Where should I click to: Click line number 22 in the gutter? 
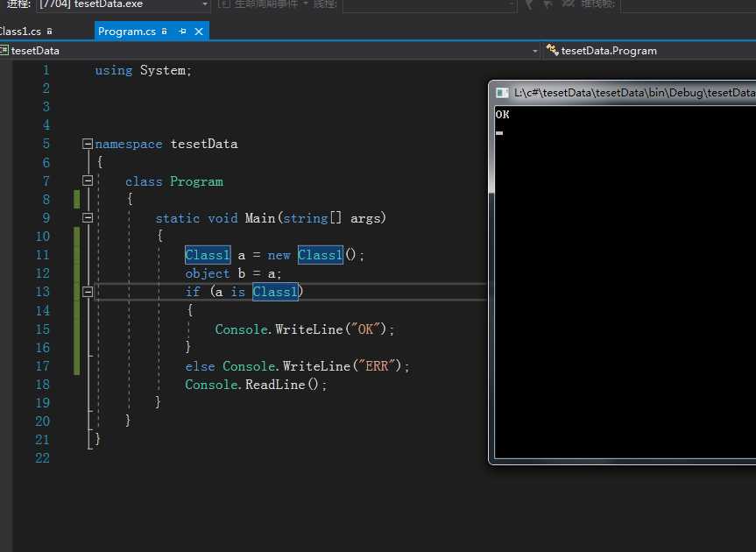point(42,458)
